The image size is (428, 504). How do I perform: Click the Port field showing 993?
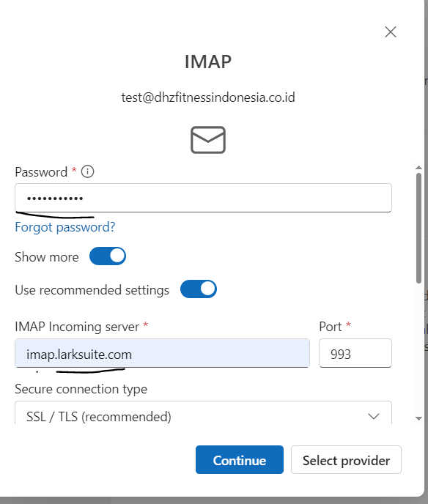(x=355, y=353)
